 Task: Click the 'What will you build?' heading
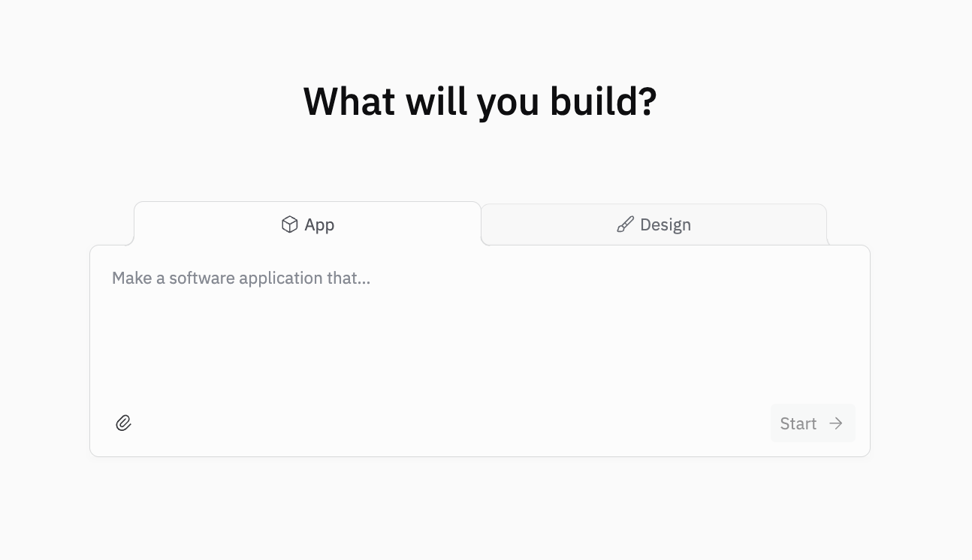[x=480, y=100]
